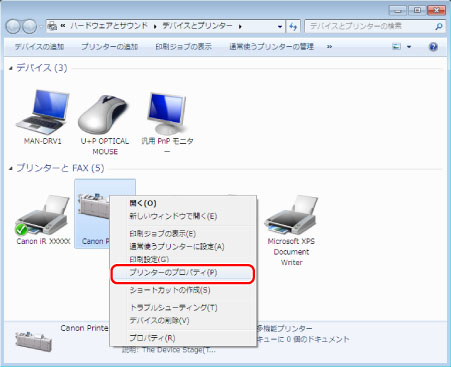Click the Canon printer thumbnail in details pane

coord(34,341)
